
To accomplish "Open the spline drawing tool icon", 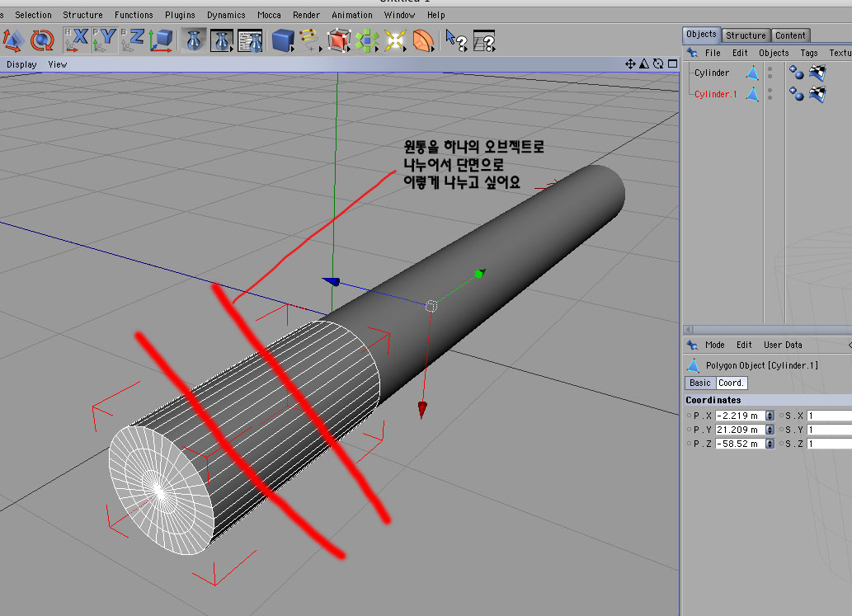I will [310, 40].
